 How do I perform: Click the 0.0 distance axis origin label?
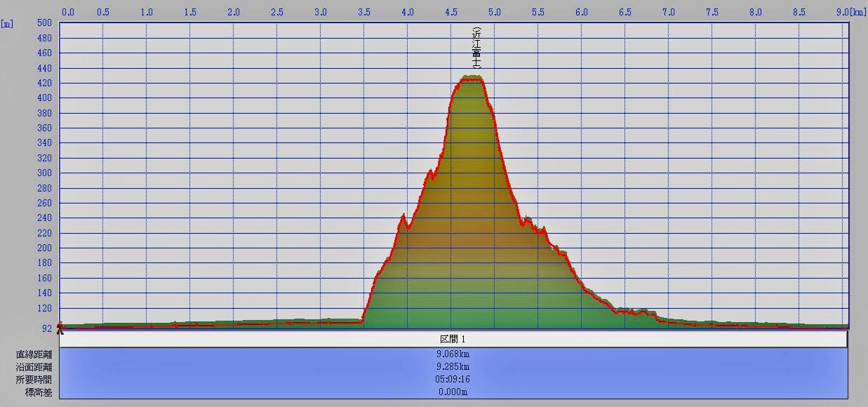pyautogui.click(x=69, y=12)
